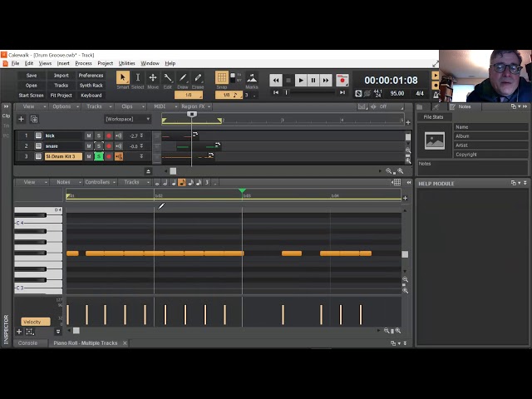Image resolution: width=532 pixels, height=399 pixels.
Task: Rewind the transport
Action: 275,81
